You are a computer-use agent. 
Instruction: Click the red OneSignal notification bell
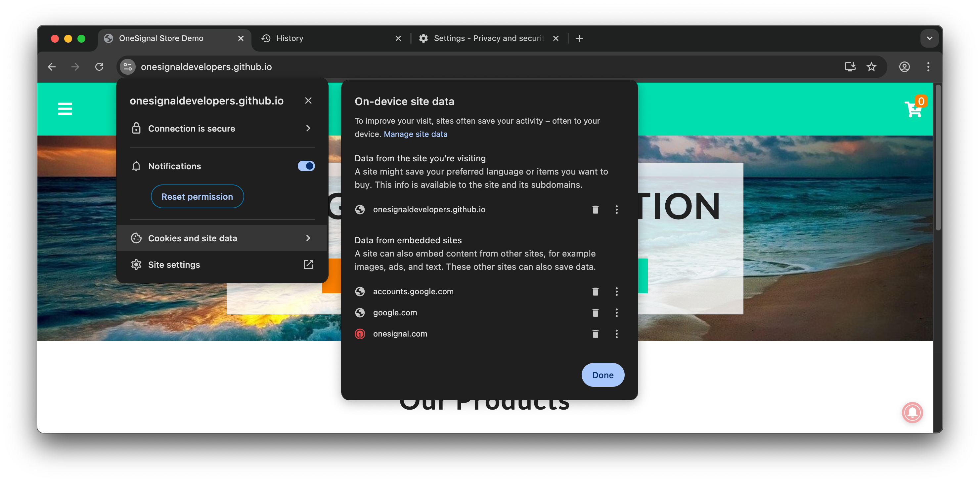(x=912, y=413)
